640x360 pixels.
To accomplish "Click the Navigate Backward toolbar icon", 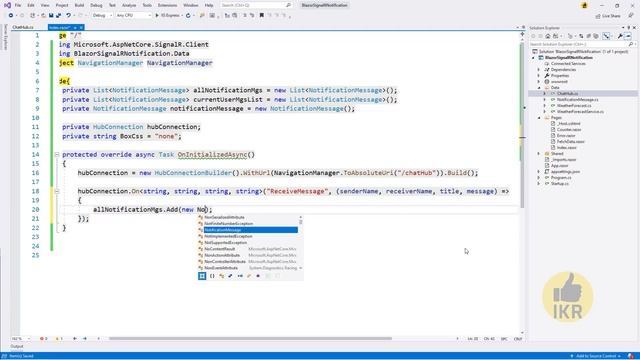I will (x=11, y=16).
